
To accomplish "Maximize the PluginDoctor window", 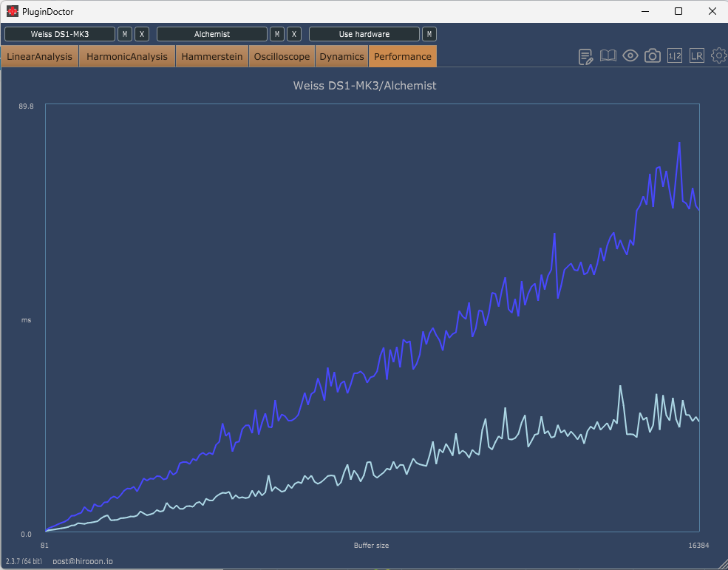I will 678,11.
